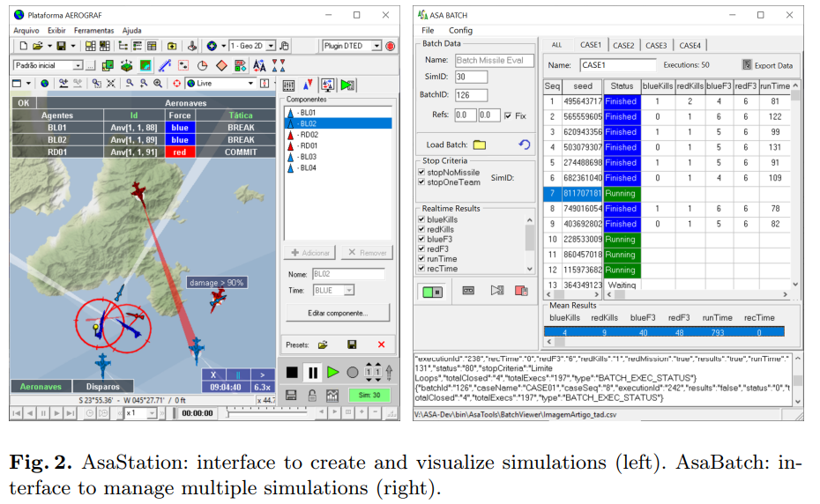Click the Load Batch folder icon
The width and height of the screenshot is (820, 504).
(x=480, y=145)
